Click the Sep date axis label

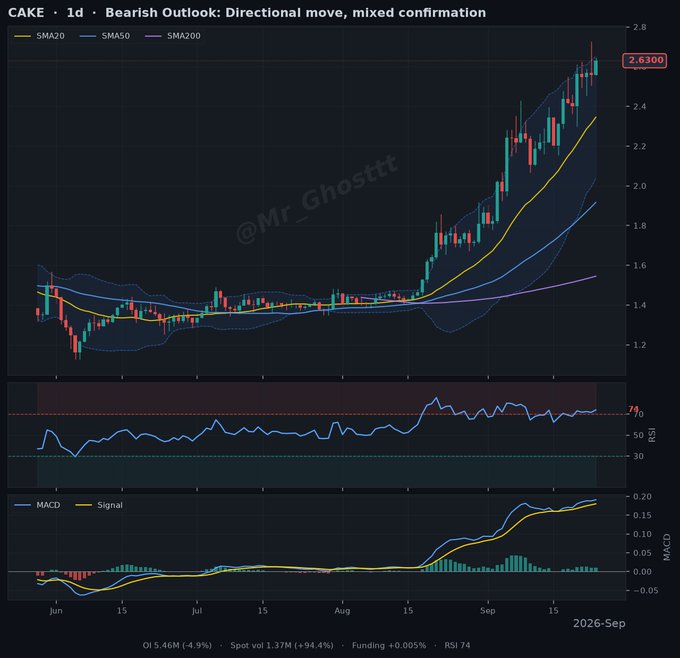[487, 611]
